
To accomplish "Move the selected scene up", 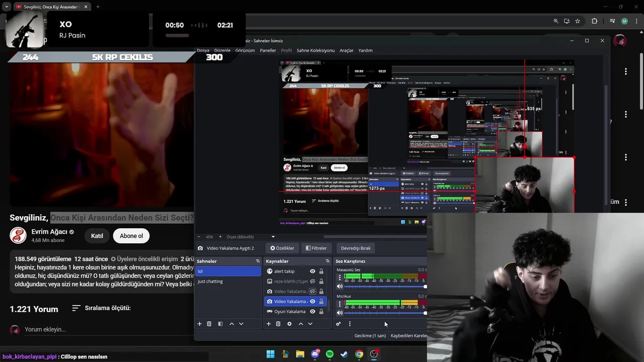I will point(231,324).
